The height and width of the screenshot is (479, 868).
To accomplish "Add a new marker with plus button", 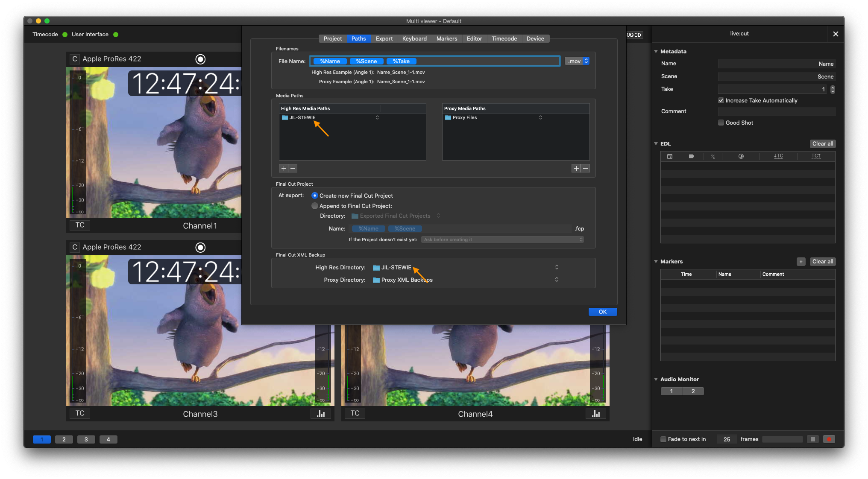I will (801, 262).
